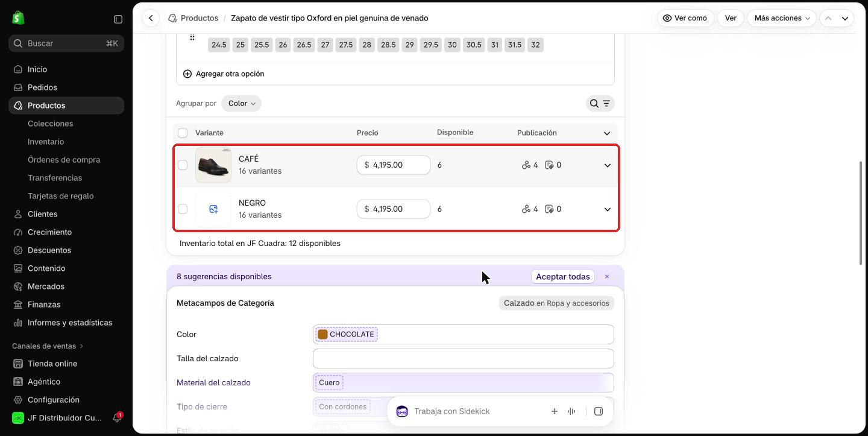Expand the CAFÉ variants row
The height and width of the screenshot is (436, 868).
pos(608,165)
